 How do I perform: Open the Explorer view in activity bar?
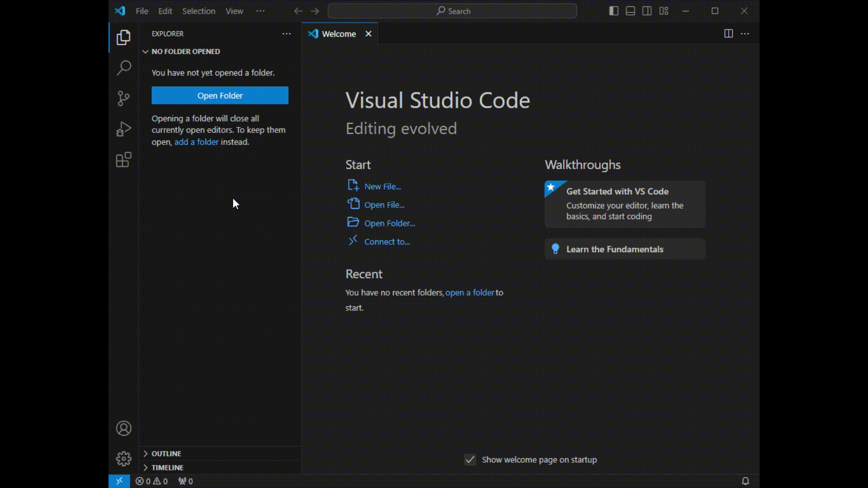(x=123, y=38)
